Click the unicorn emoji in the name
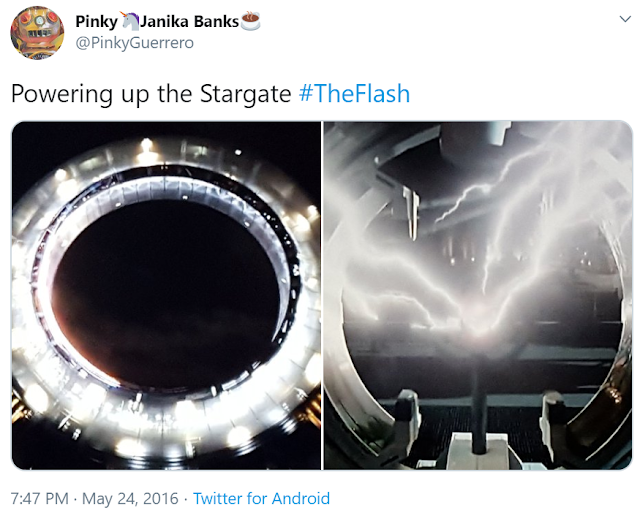 pos(129,21)
